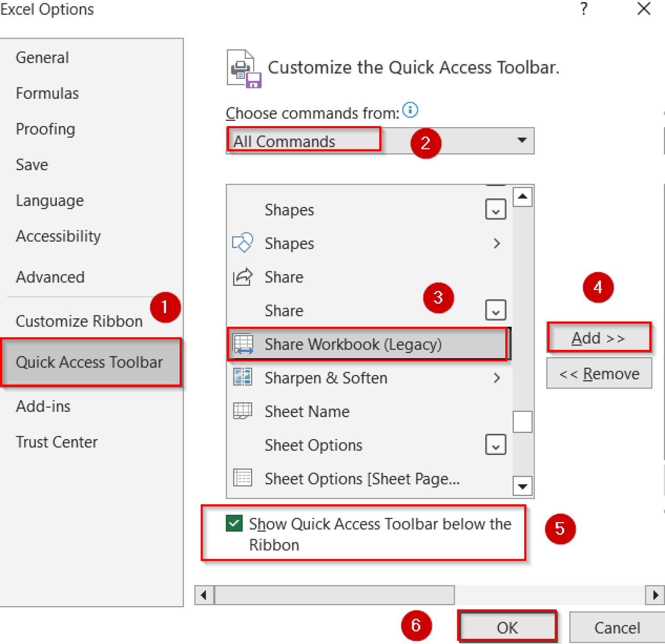Click the blue Shapes icon in command list

243,243
